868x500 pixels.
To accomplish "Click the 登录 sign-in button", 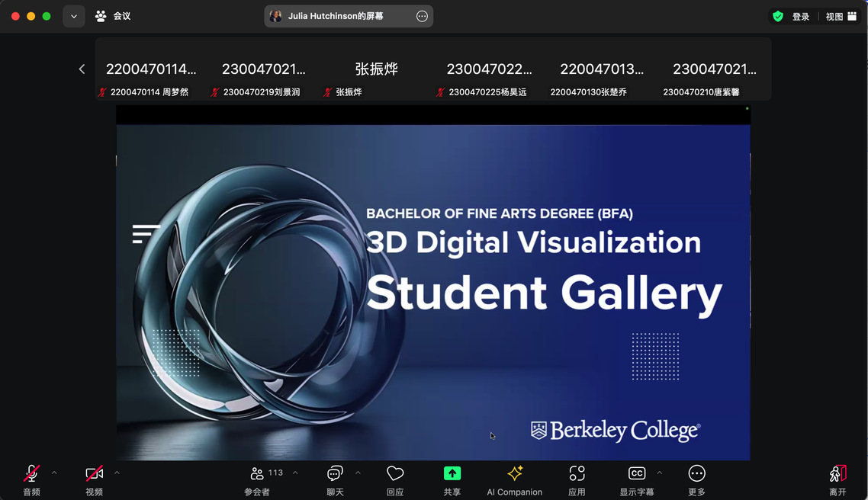I will [800, 17].
